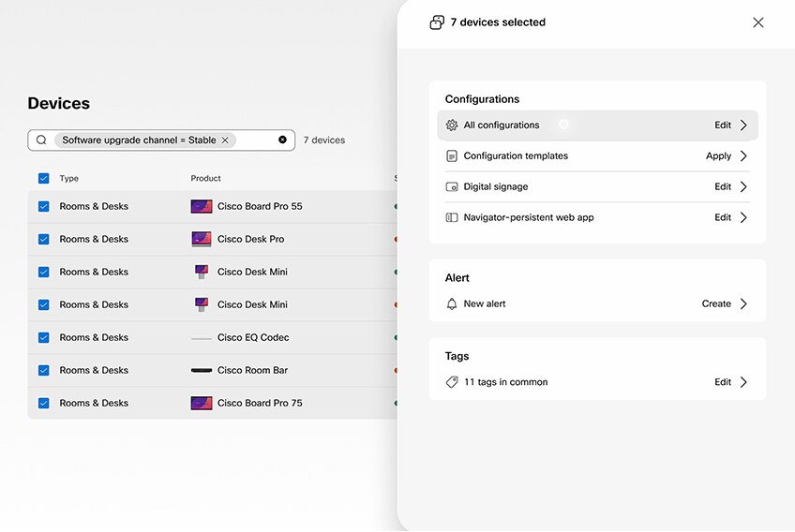Open Configuration templates via its chevron arrow

tap(743, 156)
